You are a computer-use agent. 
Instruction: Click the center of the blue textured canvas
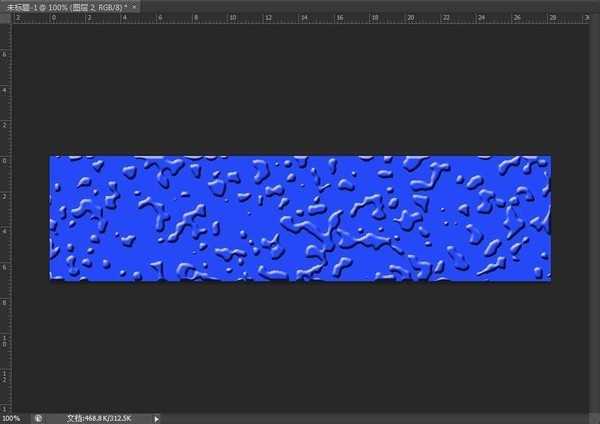[300, 218]
